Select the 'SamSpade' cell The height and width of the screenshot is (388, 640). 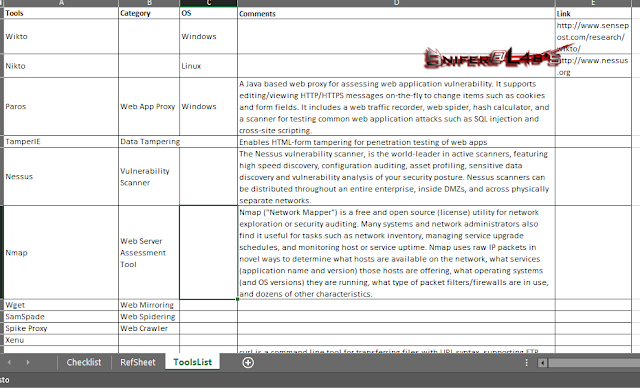[61, 317]
